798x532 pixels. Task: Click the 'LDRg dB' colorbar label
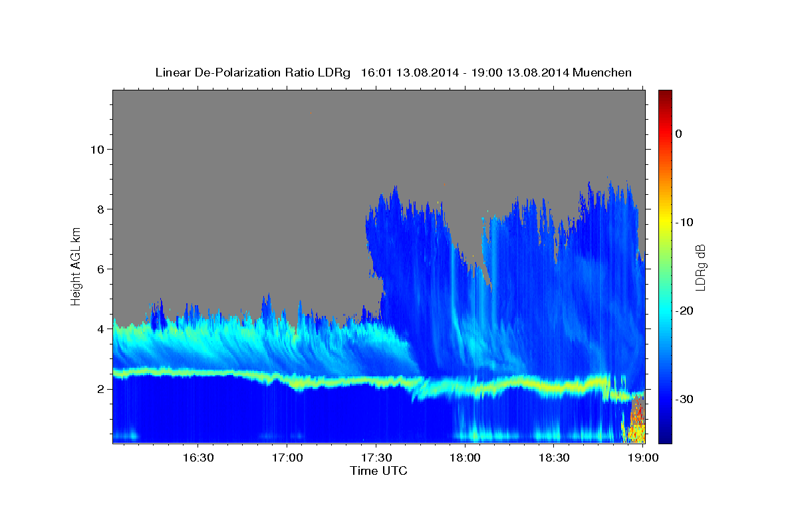point(700,267)
